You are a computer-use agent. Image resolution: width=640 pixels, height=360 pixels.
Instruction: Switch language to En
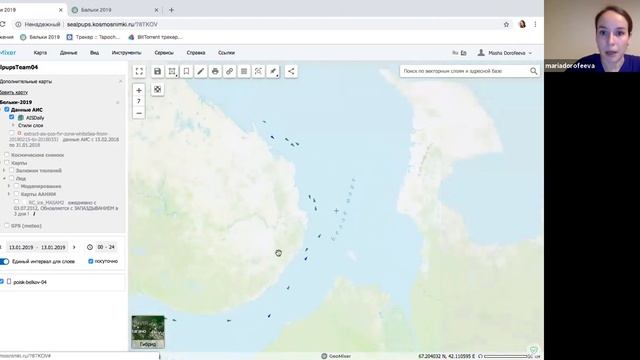pyautogui.click(x=463, y=53)
